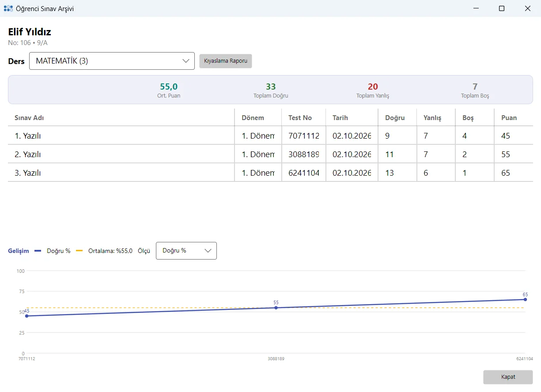Open the Kıyaslama Raporu report
Viewport: 541px width, 392px height.
pos(226,61)
